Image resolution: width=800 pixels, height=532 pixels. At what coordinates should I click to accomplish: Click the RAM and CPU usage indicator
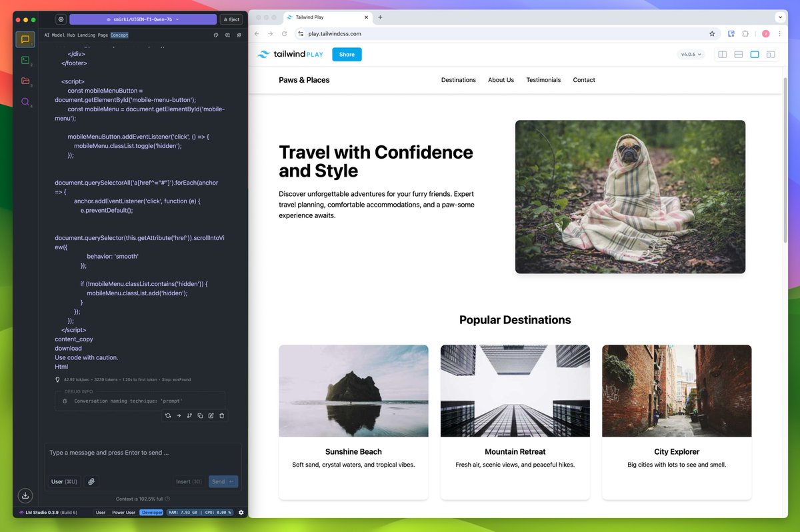click(x=200, y=513)
